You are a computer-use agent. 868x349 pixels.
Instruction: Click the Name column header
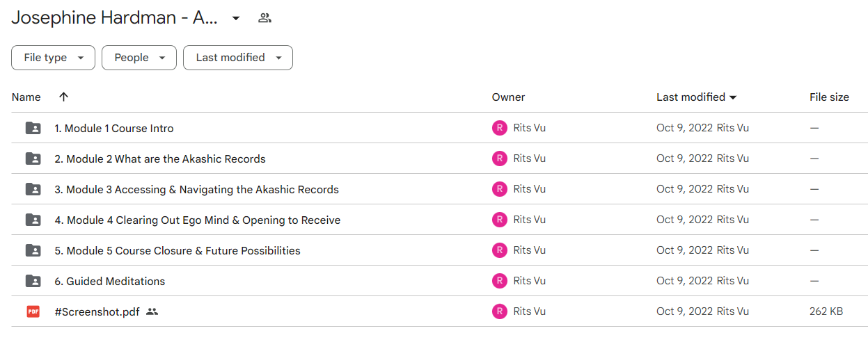coord(26,97)
